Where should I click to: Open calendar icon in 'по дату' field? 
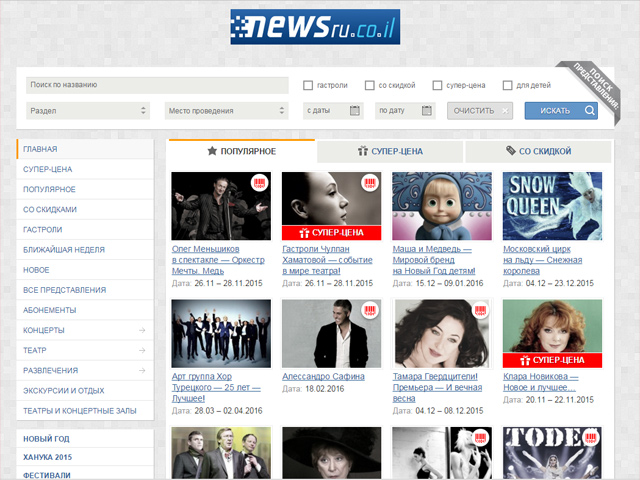pos(427,111)
